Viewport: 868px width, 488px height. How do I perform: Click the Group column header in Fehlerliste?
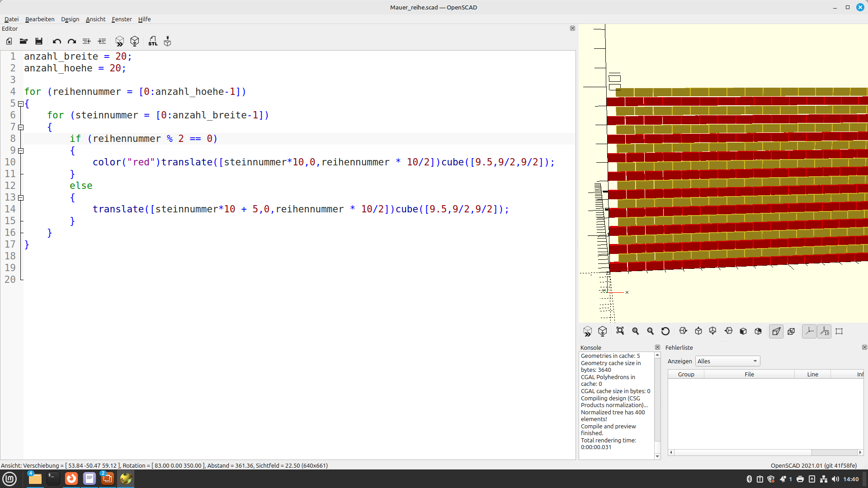686,374
